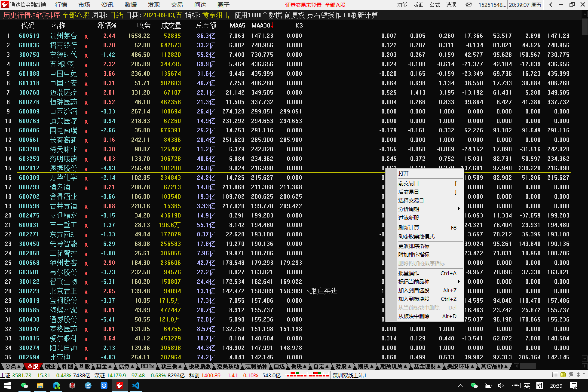Screen dimensions: 588x392
Task: Click the 科创 index value 1400.89
Action: [x=210, y=375]
